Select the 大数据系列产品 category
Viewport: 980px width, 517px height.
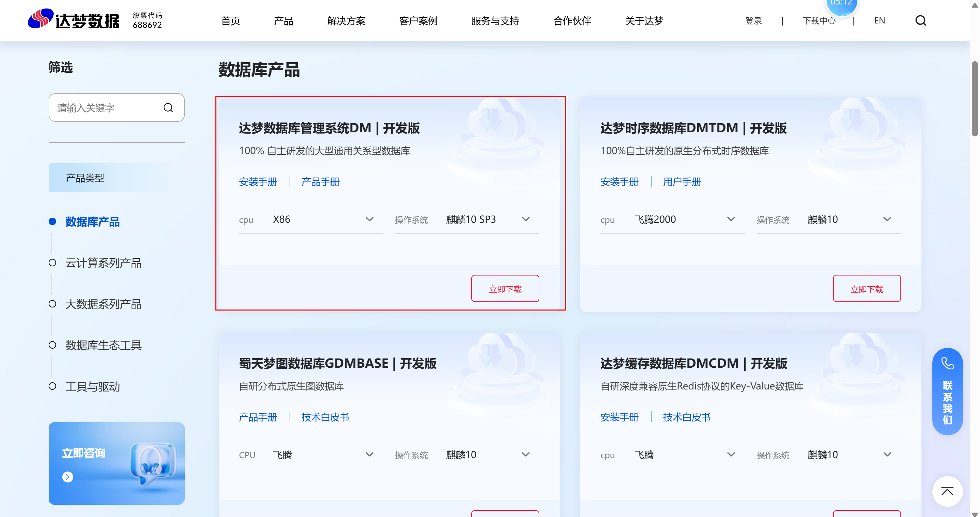(103, 304)
